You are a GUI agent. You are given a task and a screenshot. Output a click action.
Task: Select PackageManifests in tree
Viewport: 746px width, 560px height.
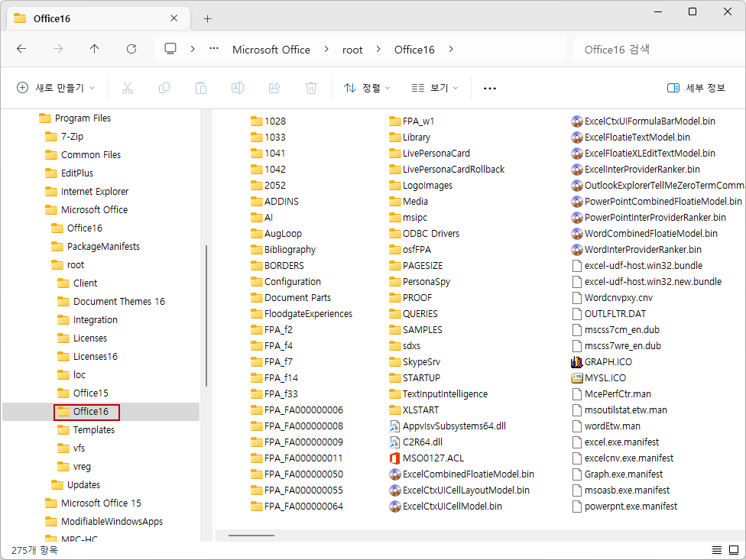click(103, 246)
